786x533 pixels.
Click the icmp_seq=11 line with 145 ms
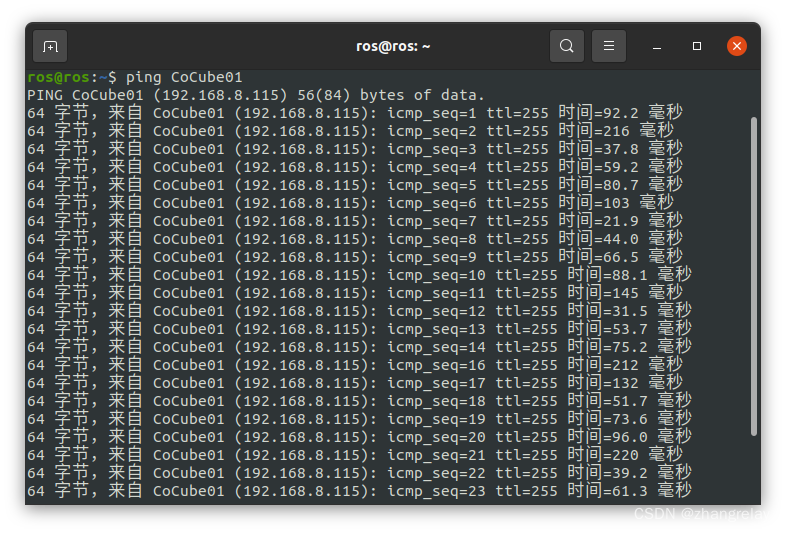(x=355, y=293)
